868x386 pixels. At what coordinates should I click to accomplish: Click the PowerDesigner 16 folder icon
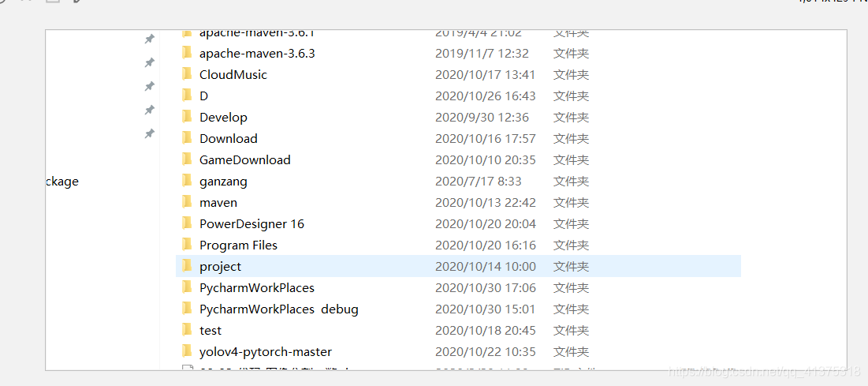(x=187, y=223)
